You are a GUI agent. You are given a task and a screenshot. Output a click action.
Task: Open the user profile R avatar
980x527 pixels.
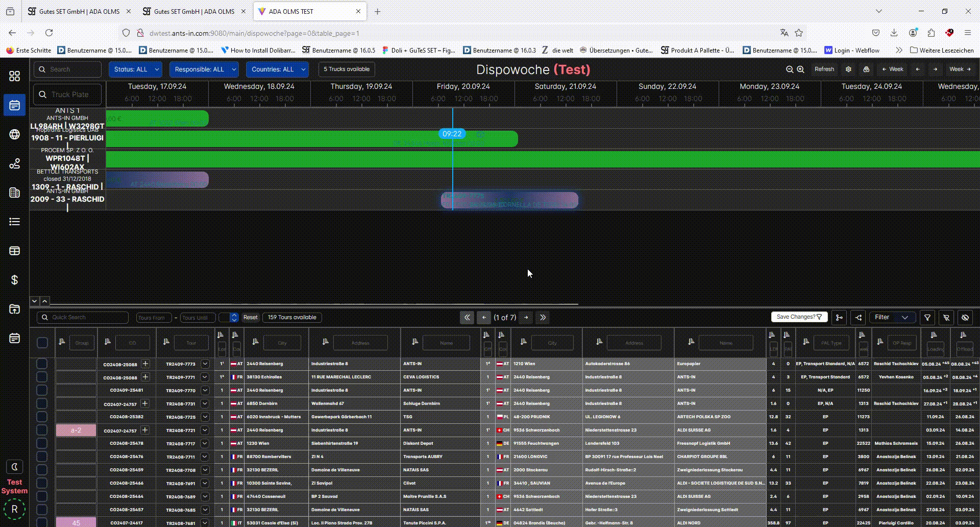click(x=14, y=509)
